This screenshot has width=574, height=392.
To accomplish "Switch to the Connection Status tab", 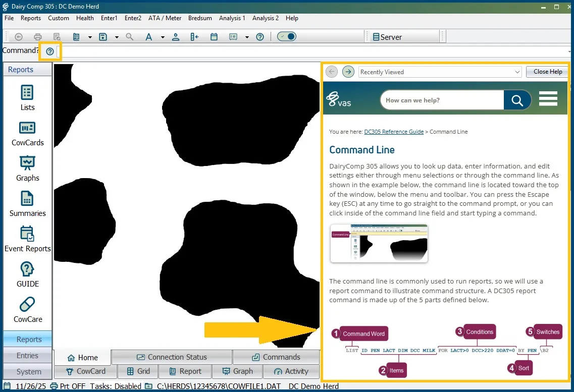I will point(172,357).
